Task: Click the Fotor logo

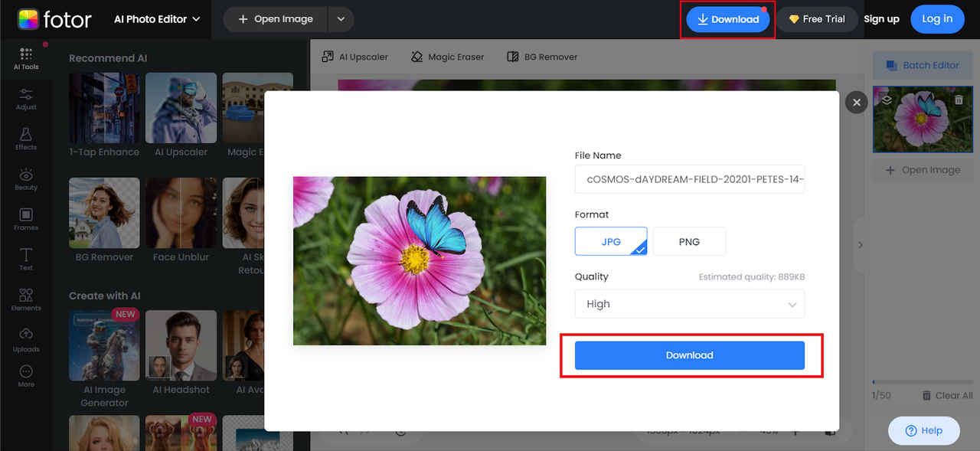Action: point(54,19)
